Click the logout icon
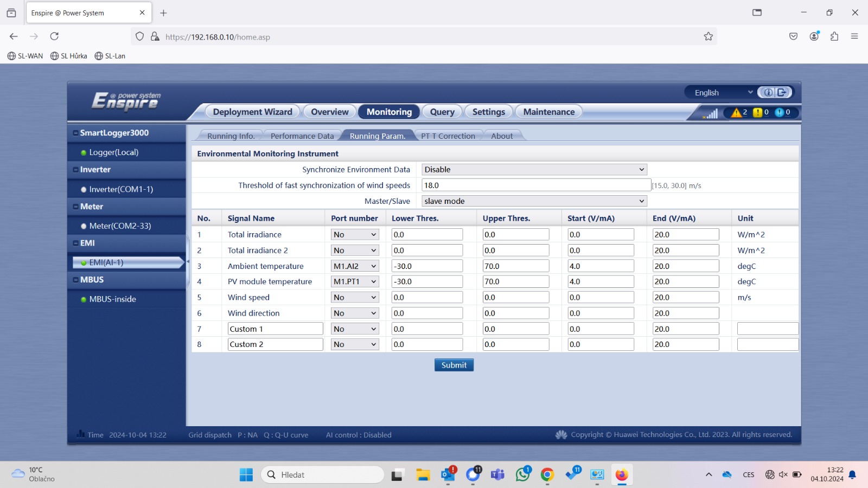This screenshot has width=868, height=488. click(x=782, y=92)
